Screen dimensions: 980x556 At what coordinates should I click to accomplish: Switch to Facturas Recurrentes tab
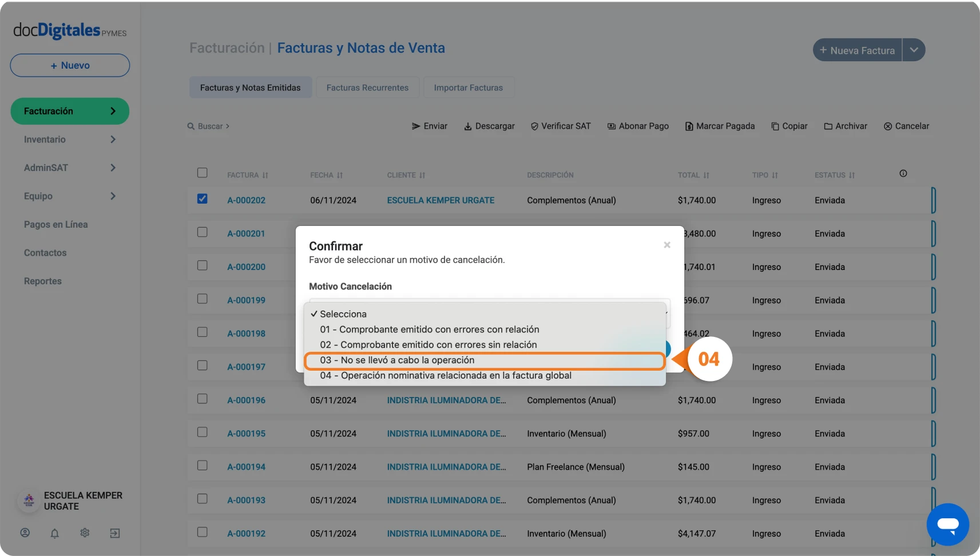[368, 88]
